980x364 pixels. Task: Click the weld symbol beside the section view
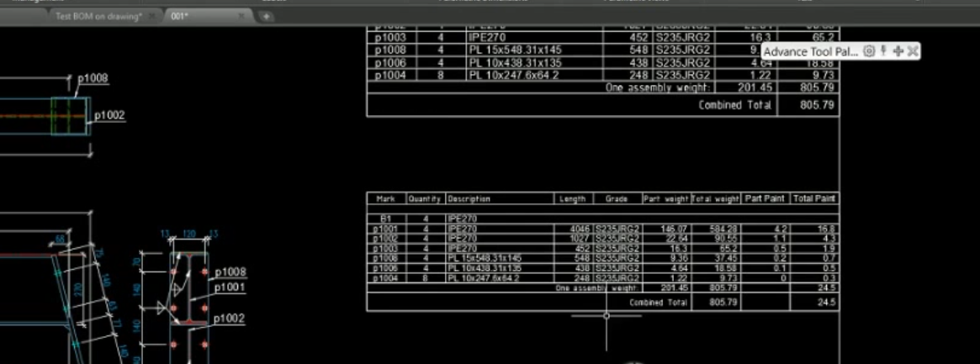point(162,308)
